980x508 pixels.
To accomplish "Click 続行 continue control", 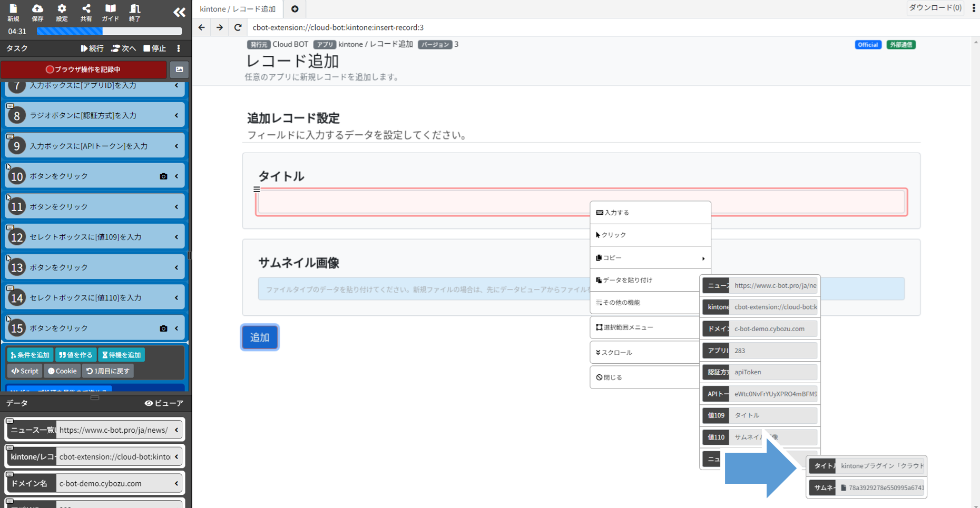I will tap(92, 48).
